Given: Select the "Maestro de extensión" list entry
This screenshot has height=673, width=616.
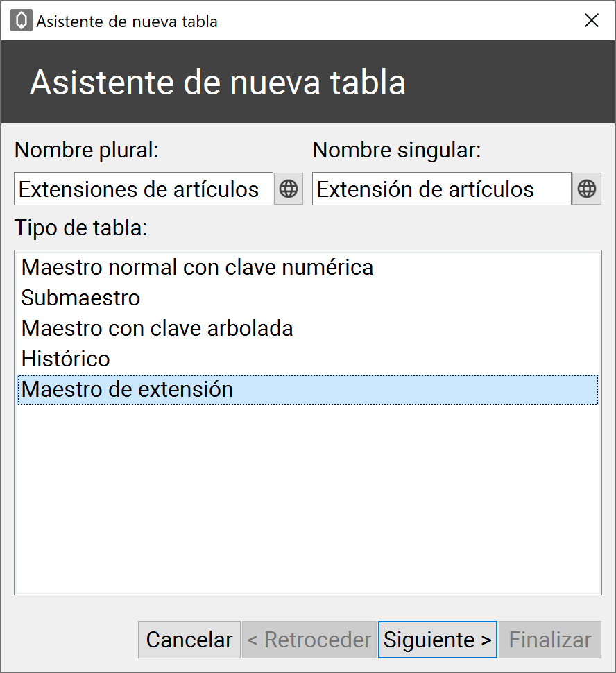Looking at the screenshot, I should click(x=128, y=389).
